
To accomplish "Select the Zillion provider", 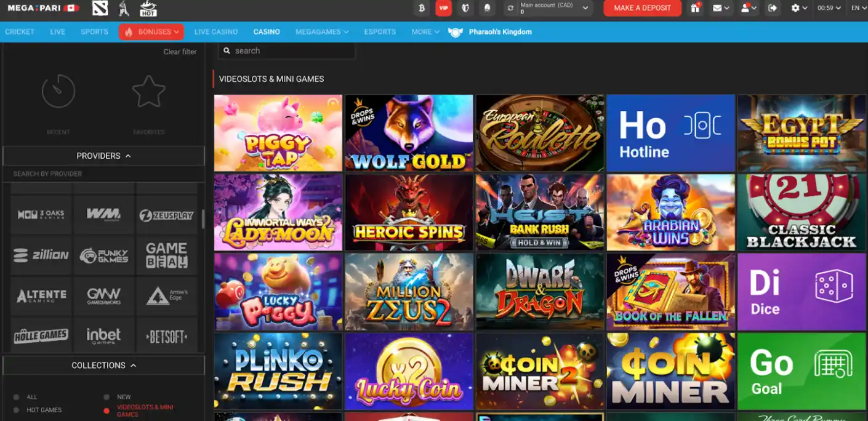I will coord(41,255).
